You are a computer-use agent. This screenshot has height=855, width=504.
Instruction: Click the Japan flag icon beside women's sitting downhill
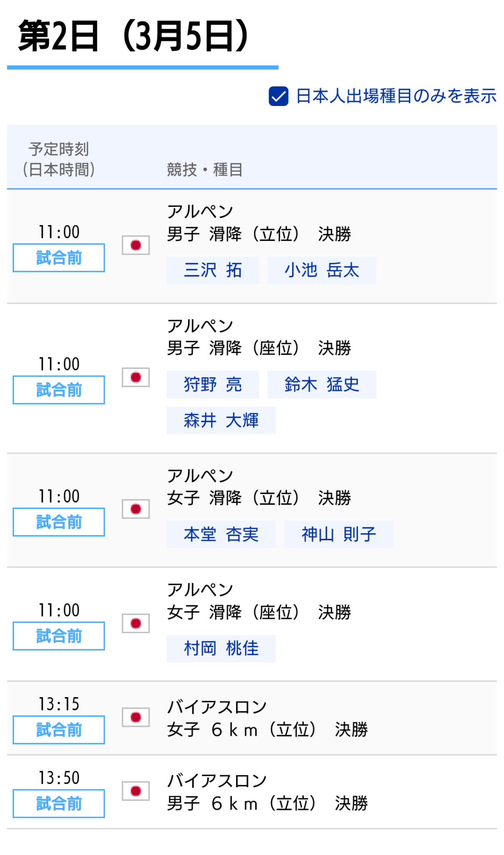(x=136, y=623)
